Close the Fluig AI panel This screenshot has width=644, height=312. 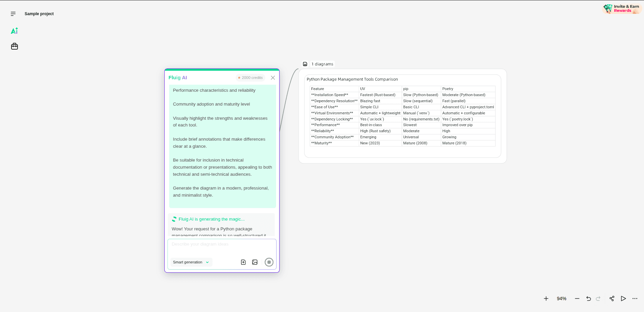tap(273, 78)
